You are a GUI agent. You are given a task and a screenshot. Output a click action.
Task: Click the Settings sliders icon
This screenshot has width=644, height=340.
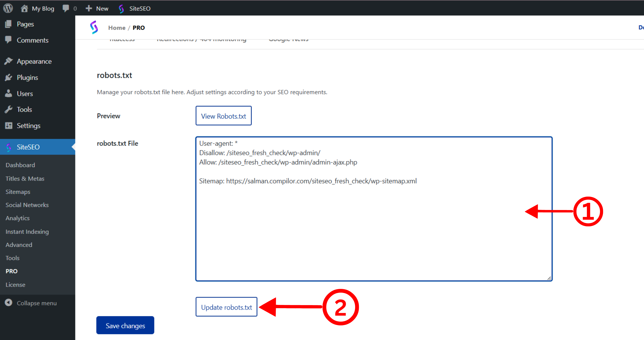9,126
